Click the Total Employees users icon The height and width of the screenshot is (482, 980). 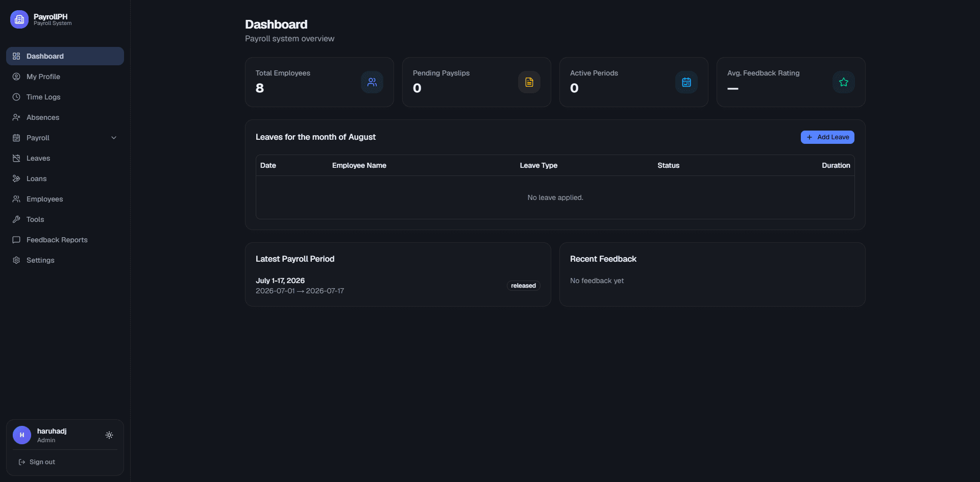372,82
